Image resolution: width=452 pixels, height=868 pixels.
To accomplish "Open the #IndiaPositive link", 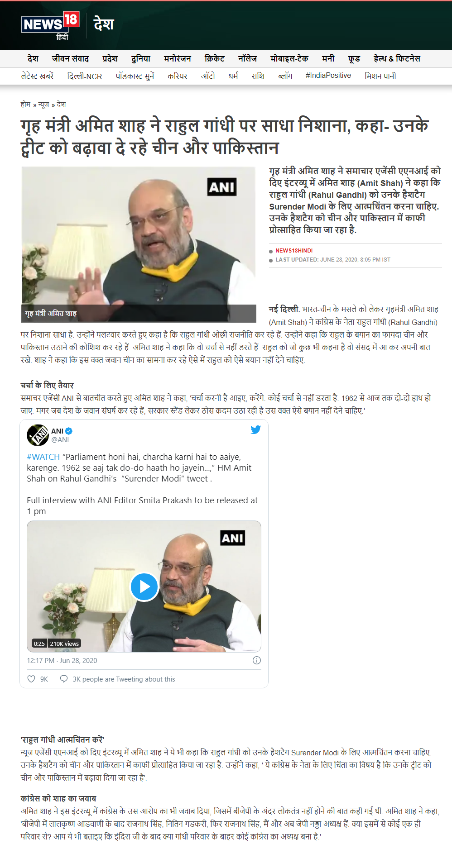I will click(328, 76).
